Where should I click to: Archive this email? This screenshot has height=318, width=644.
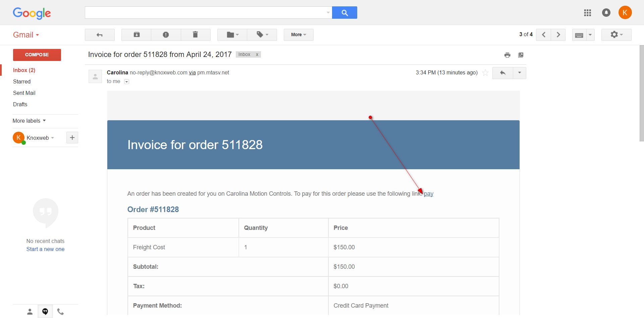coord(137,35)
